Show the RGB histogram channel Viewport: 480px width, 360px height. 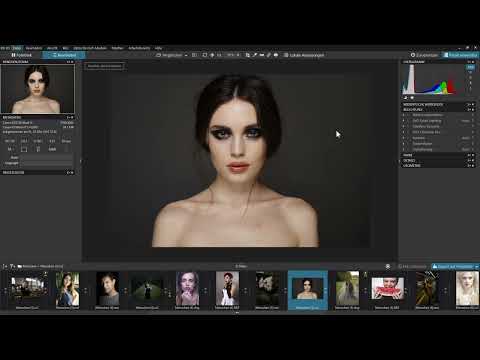[x=470, y=67]
